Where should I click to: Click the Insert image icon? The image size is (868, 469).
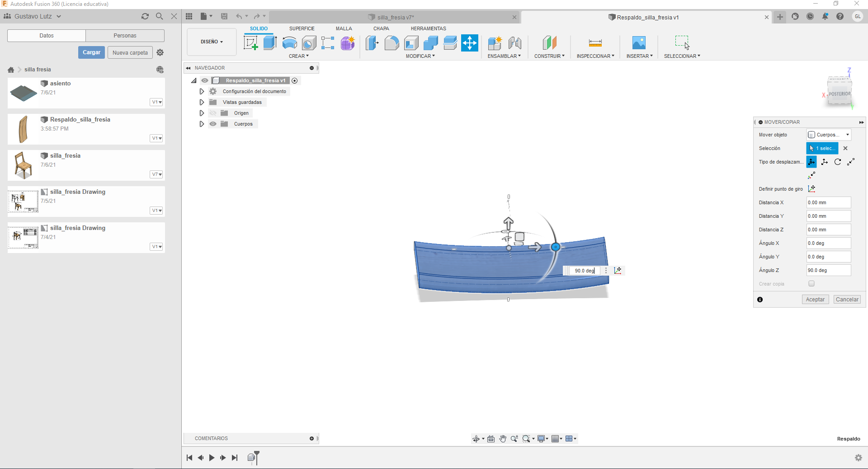click(639, 43)
